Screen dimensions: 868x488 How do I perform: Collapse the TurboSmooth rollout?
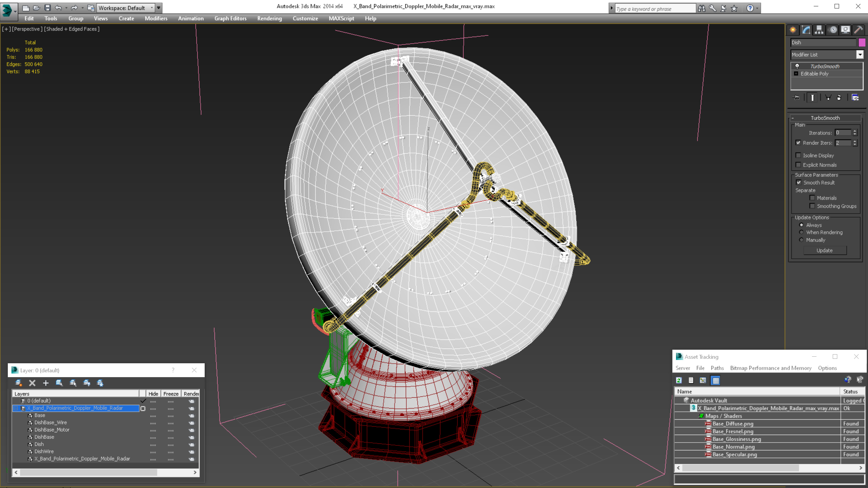pos(793,118)
